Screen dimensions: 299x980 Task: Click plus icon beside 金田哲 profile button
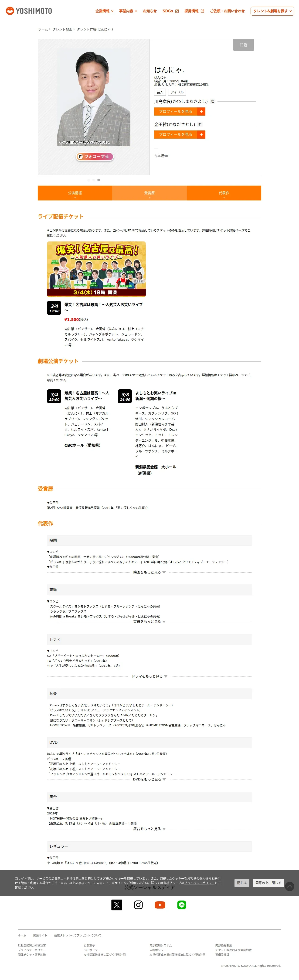(201, 135)
